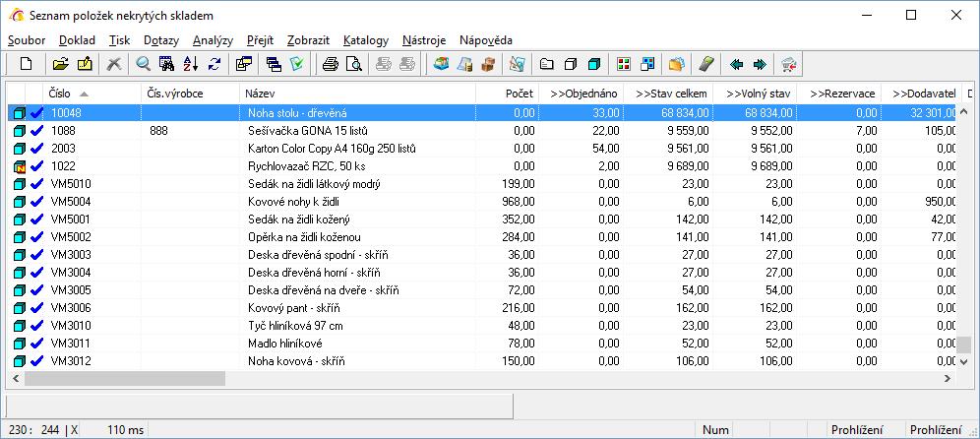Viewport: 980px width, 439px height.
Task: Click the magnifying glass search icon
Action: tap(144, 64)
